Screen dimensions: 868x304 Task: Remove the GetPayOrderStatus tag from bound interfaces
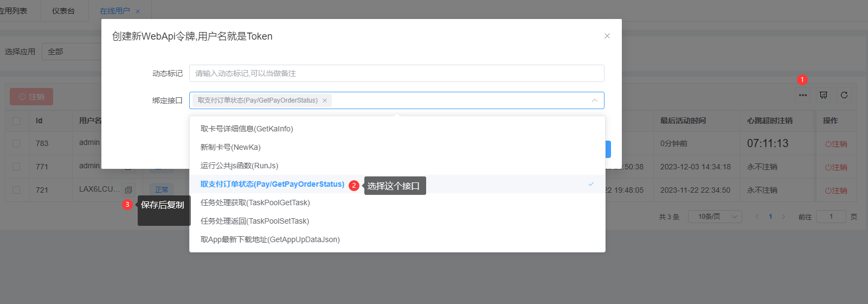[325, 100]
